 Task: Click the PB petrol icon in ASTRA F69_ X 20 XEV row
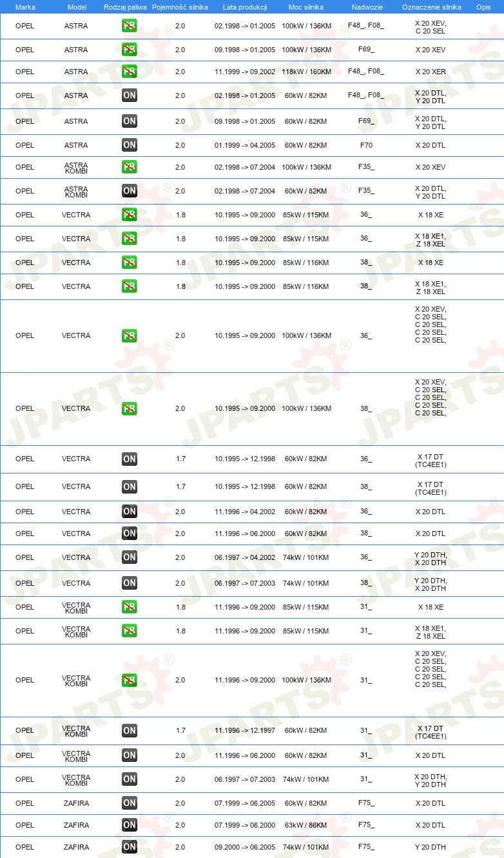click(130, 50)
